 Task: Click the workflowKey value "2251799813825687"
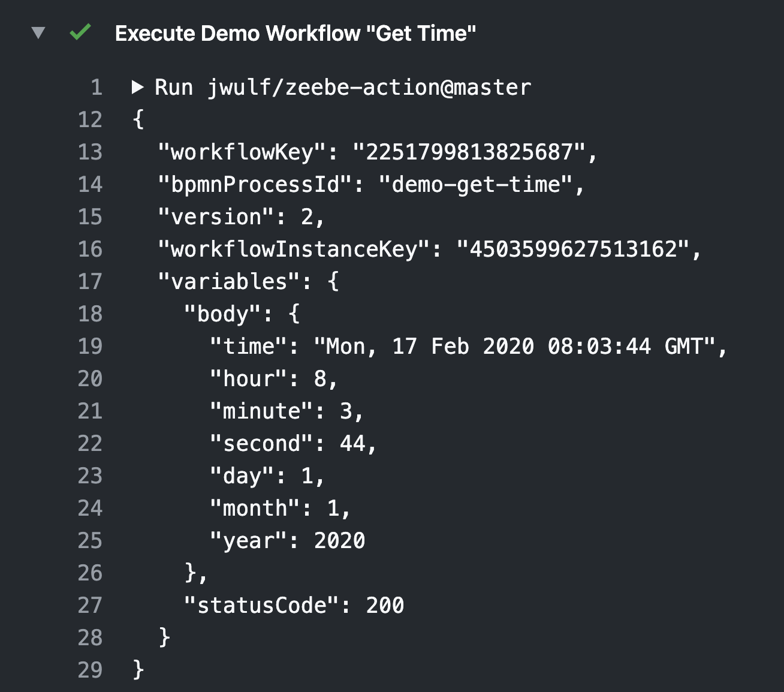pyautogui.click(x=469, y=152)
